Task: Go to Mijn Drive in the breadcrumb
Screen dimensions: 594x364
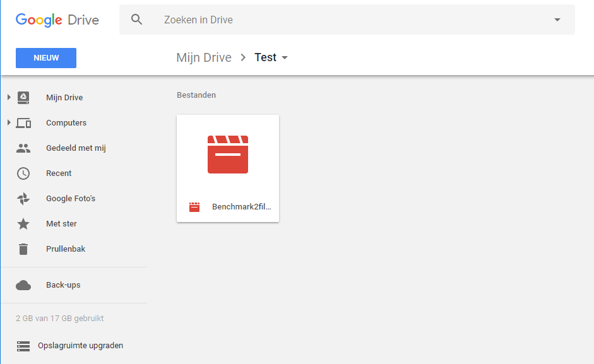Action: pyautogui.click(x=204, y=57)
